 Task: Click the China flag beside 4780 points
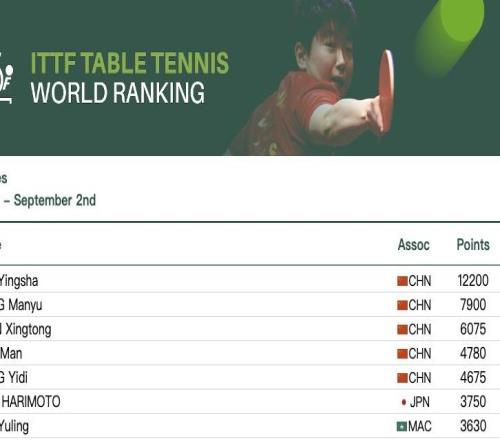(x=402, y=354)
